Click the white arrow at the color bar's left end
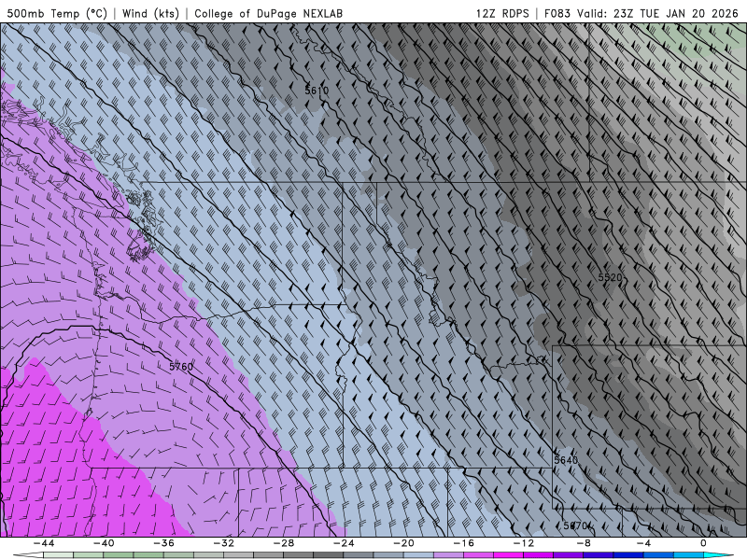Screen dimensions: 747x560 28,555
